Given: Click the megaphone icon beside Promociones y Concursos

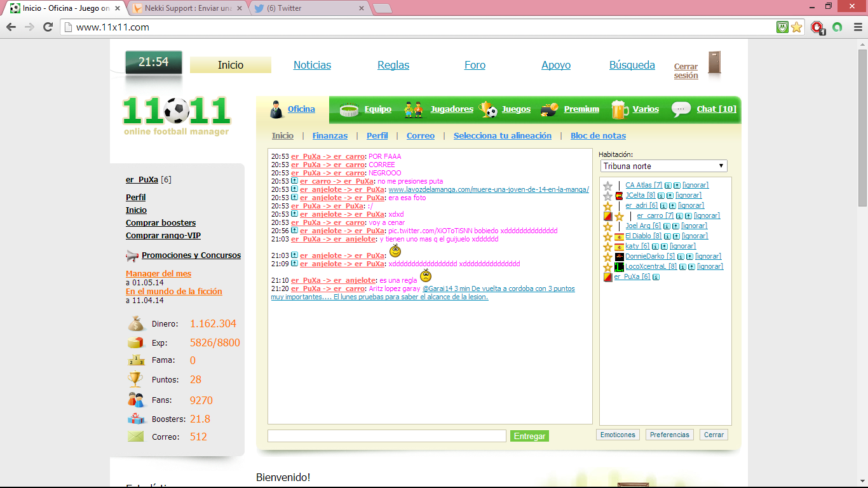Looking at the screenshot, I should pos(132,255).
